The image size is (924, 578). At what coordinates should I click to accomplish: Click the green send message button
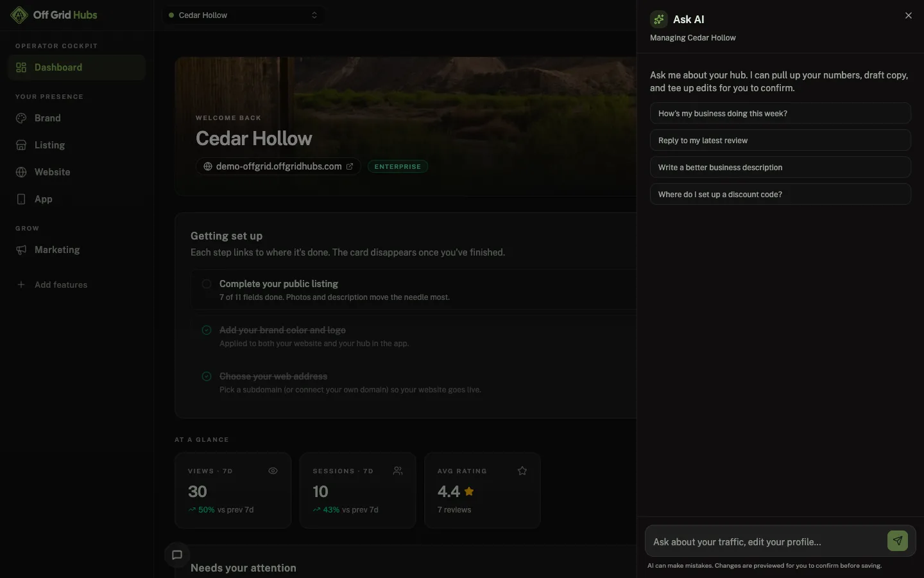(x=898, y=541)
